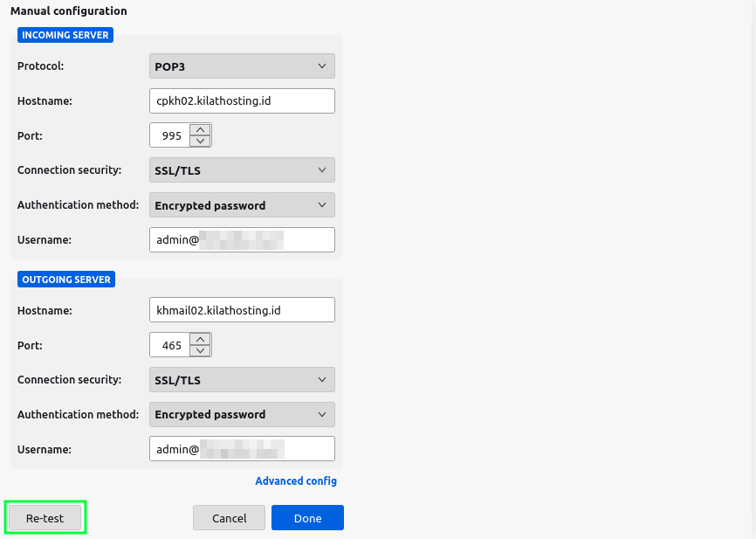Click the outgoing port value 465
Viewport: 756px width, 539px height.
[x=170, y=344]
